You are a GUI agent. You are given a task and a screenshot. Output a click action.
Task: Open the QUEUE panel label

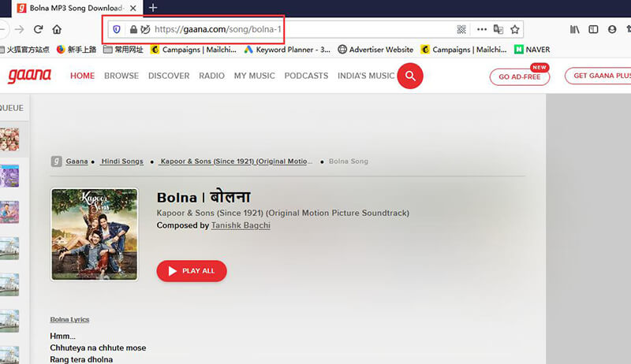(x=12, y=108)
